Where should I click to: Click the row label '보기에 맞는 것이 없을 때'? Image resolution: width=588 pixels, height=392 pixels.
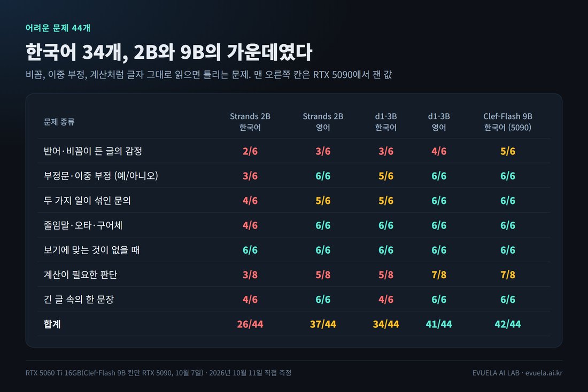tap(91, 250)
